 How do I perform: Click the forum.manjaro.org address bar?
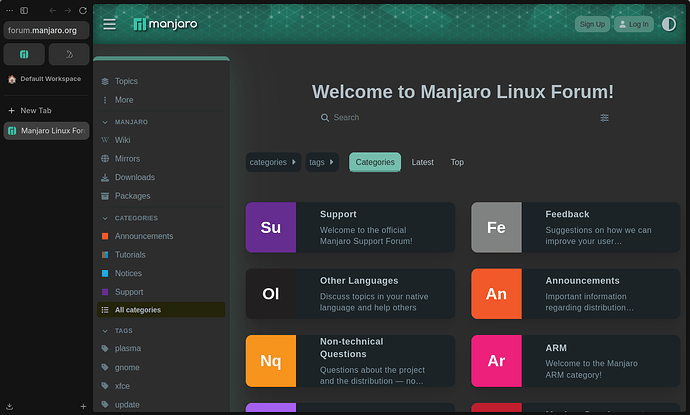coord(46,30)
